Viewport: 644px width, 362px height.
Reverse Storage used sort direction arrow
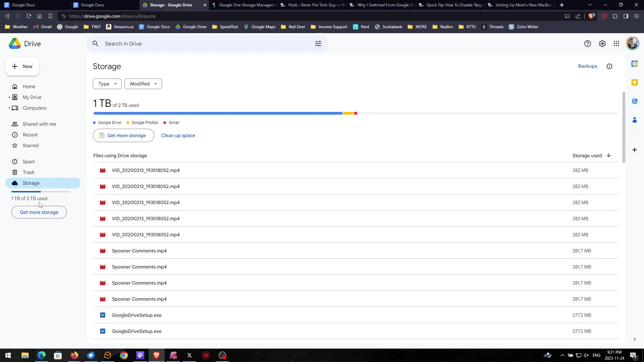coord(608,156)
